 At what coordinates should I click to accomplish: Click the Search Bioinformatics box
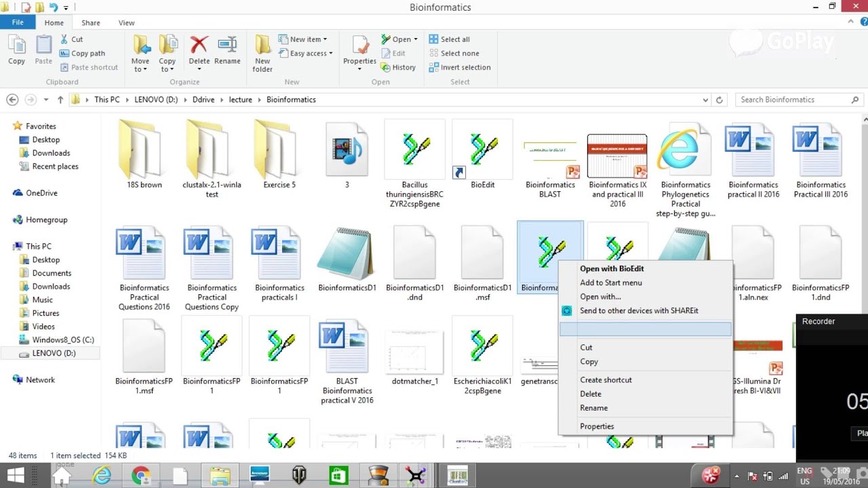[x=800, y=100]
